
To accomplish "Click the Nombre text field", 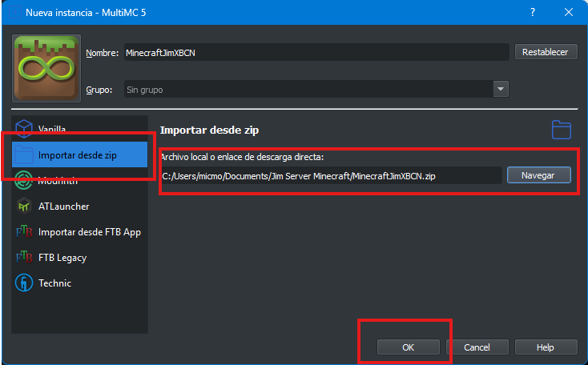I will coord(316,52).
